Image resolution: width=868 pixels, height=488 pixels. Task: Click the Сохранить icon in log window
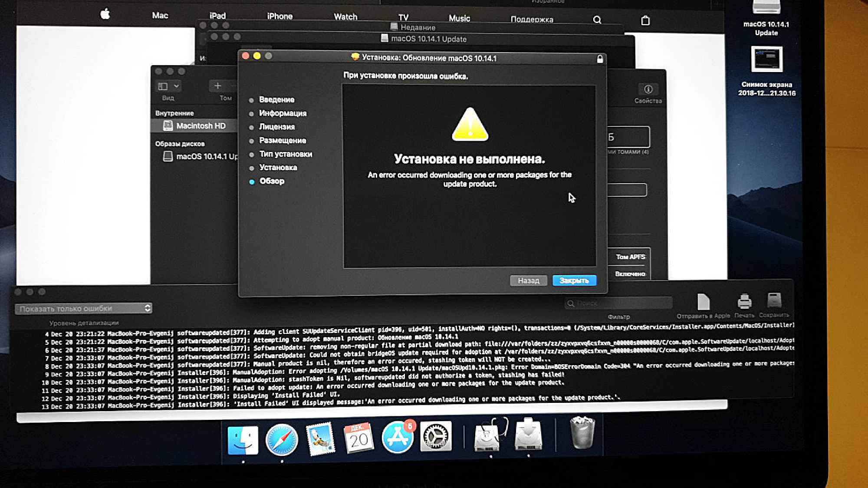[x=774, y=300]
